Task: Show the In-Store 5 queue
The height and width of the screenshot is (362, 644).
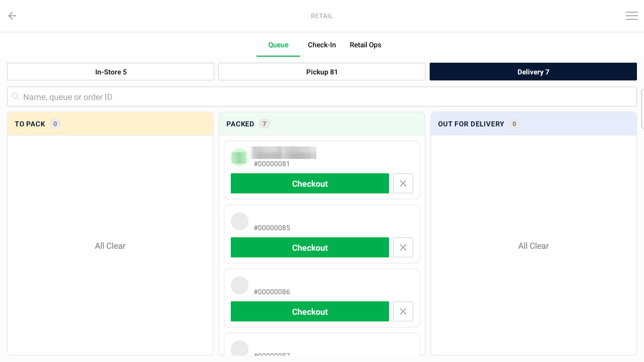Action: point(111,72)
